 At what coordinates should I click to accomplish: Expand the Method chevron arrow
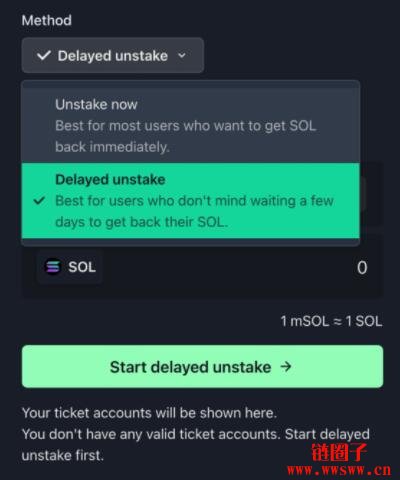(x=182, y=55)
